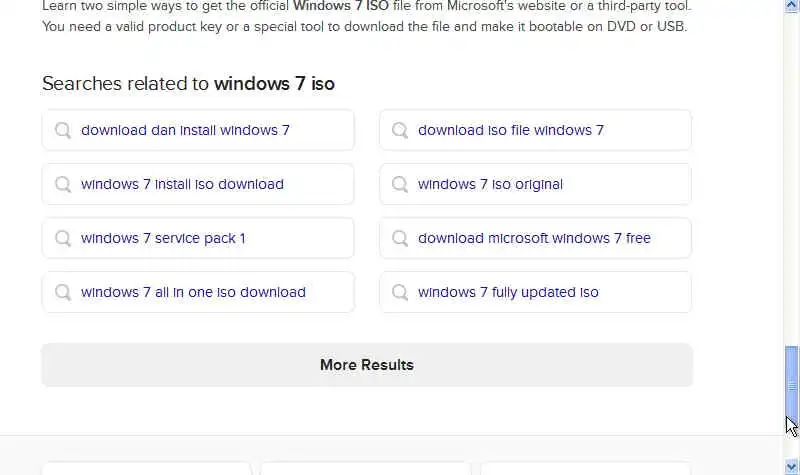
Task: Open the "download iso file windows 7" link text
Action: [511, 130]
